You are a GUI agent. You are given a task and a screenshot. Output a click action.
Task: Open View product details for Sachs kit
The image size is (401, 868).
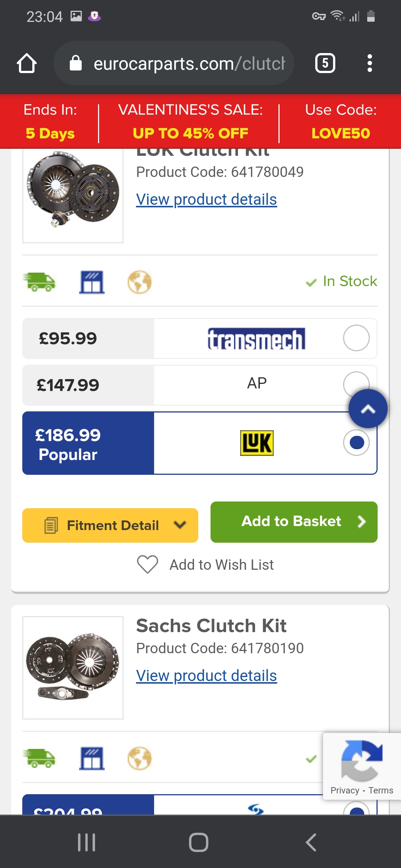point(206,676)
